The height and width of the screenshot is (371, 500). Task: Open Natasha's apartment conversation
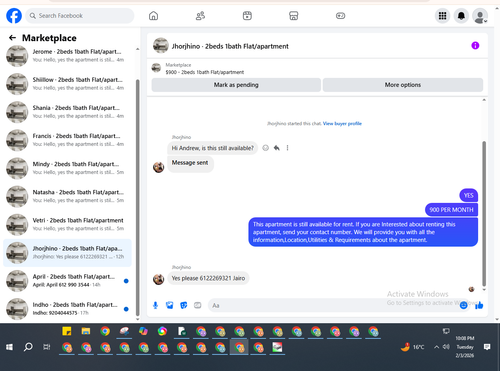[x=68, y=196]
